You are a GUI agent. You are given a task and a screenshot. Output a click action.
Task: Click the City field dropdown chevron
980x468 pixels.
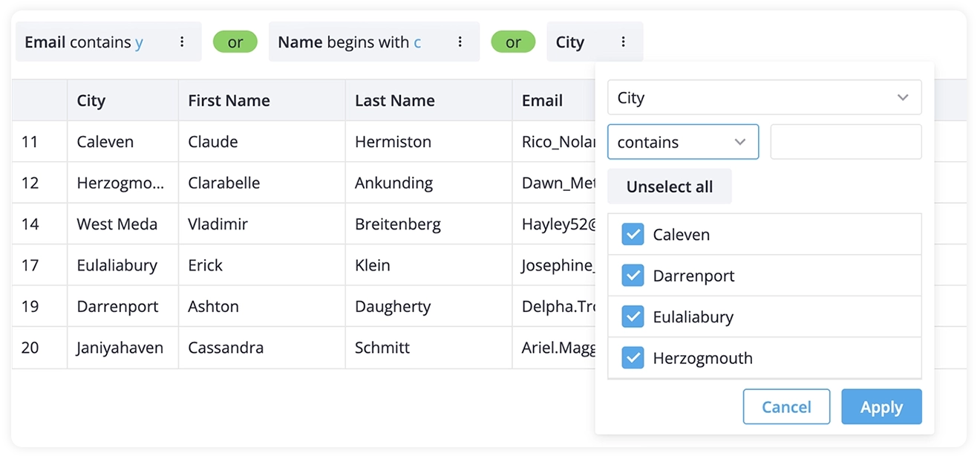point(903,97)
